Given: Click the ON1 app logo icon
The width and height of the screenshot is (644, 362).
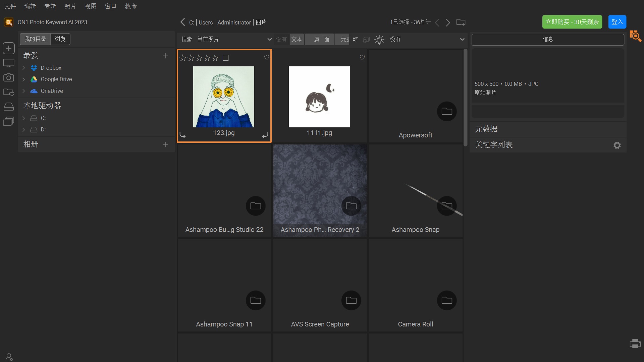Looking at the screenshot, I should click(9, 22).
